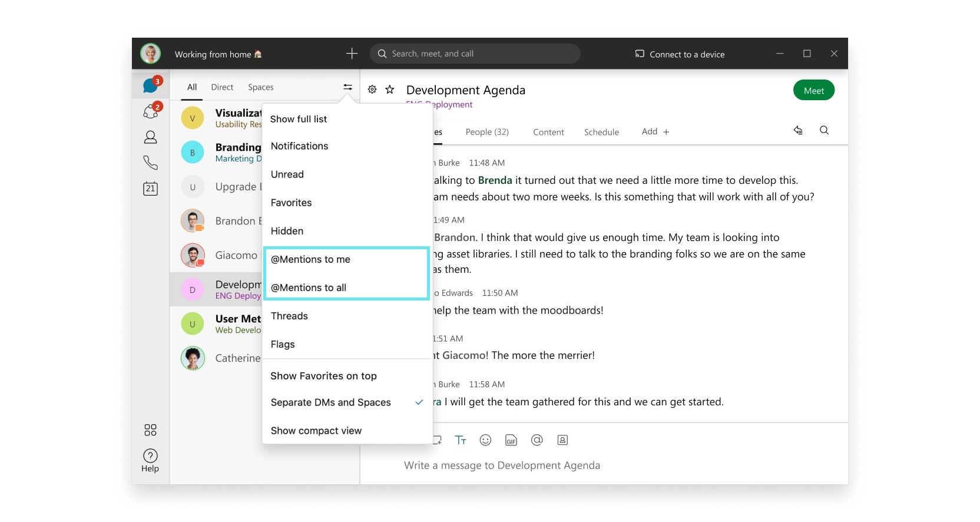980x522 pixels.
Task: Select the Threads filter
Action: (347, 316)
